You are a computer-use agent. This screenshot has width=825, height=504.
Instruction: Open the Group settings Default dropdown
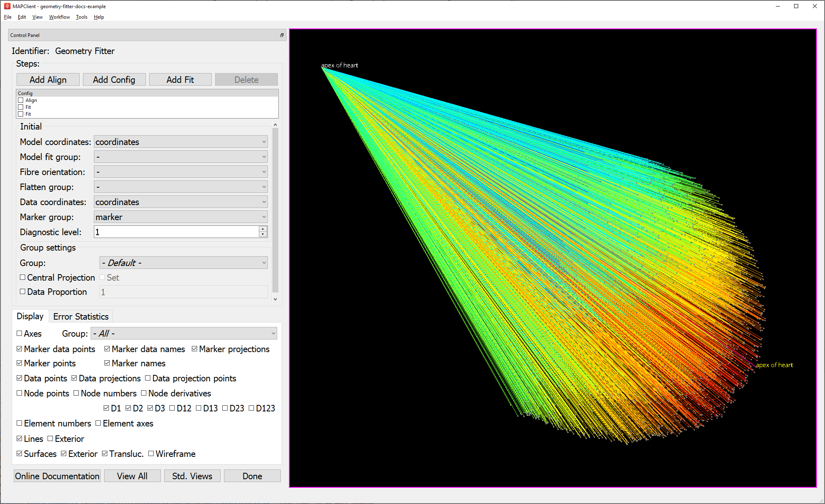coord(184,263)
